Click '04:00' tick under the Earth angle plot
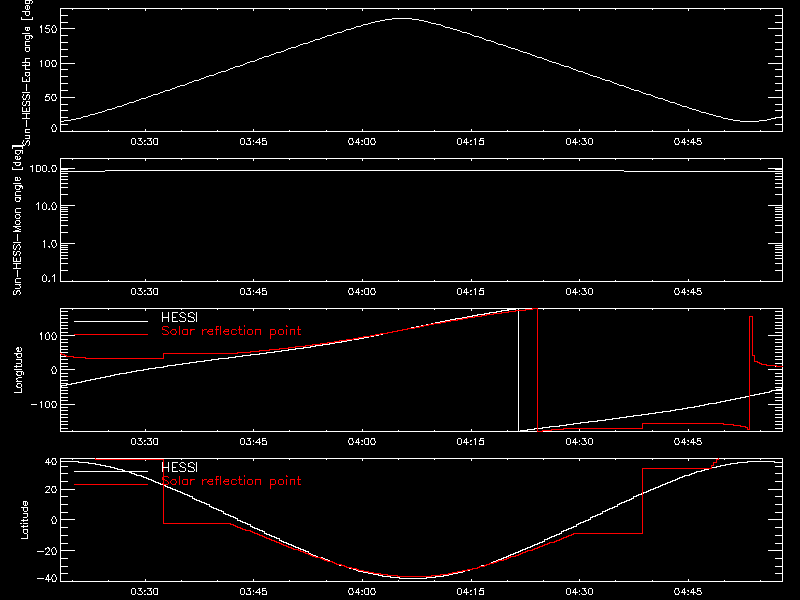The height and width of the screenshot is (600, 800). point(362,142)
